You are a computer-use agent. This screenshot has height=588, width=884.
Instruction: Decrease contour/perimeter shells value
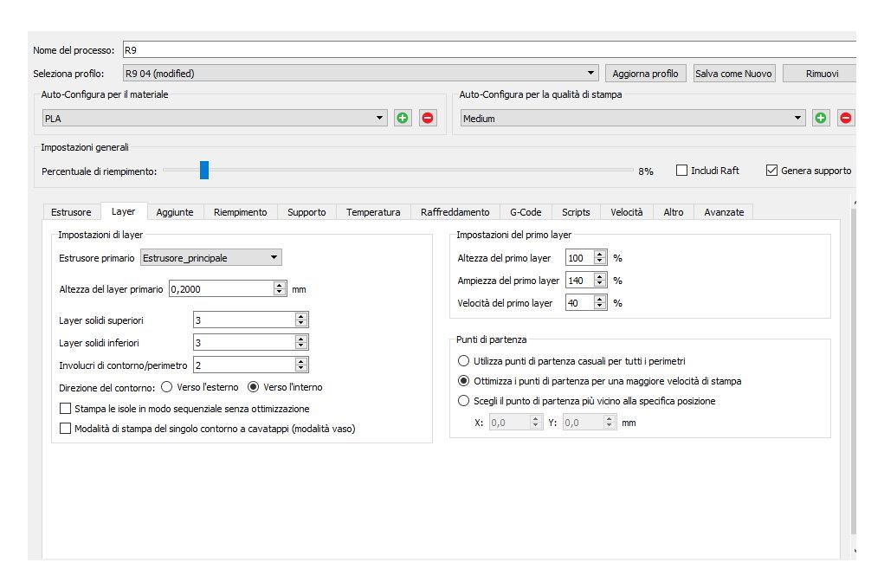(x=301, y=369)
